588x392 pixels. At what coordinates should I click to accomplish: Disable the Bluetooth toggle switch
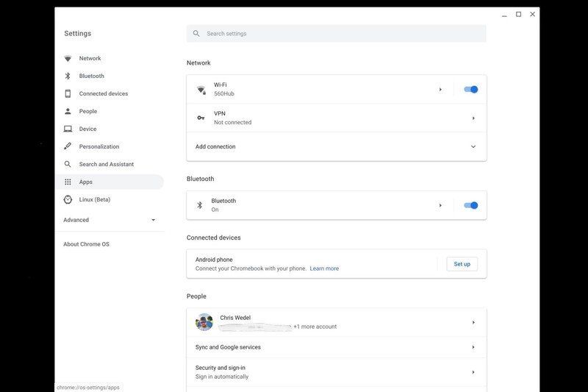point(470,205)
